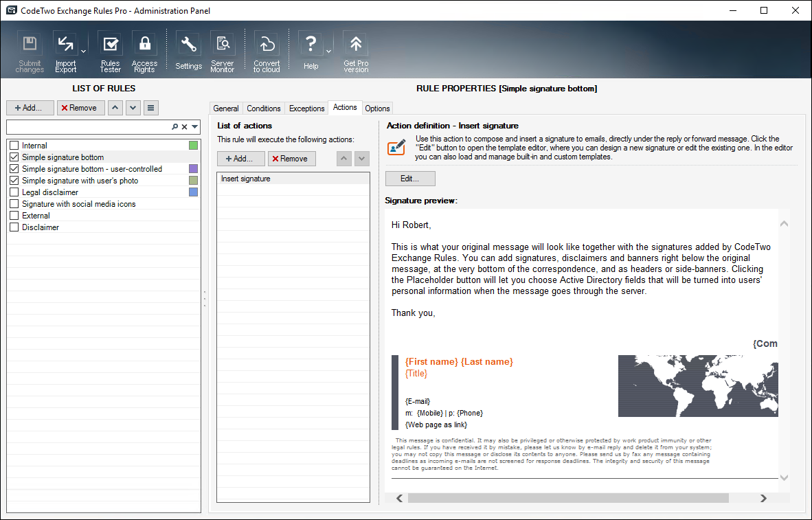Click the {Web page as link} placeholder
Image resolution: width=812 pixels, height=520 pixels.
(436, 425)
